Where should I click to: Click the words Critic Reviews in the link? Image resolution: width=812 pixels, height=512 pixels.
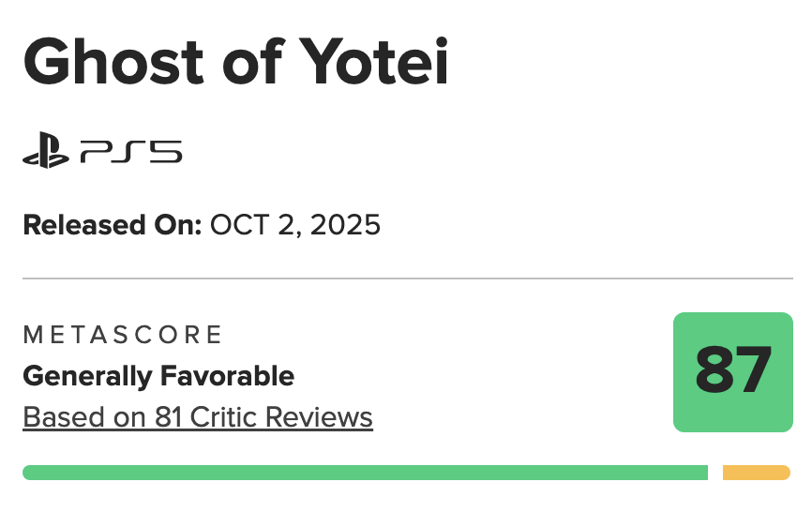point(281,417)
